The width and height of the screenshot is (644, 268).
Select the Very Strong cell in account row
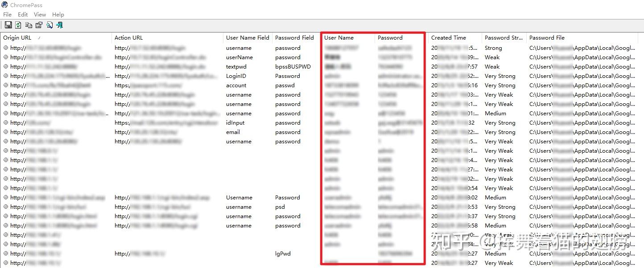500,85
